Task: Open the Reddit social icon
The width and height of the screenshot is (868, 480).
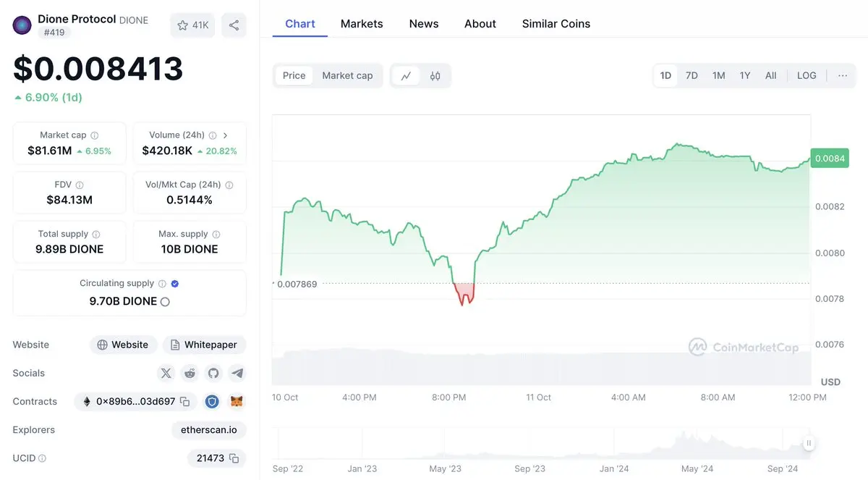Action: click(190, 373)
